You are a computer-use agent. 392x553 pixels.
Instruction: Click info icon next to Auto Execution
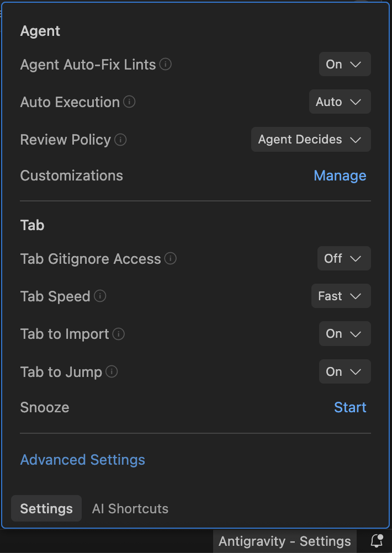tap(129, 102)
